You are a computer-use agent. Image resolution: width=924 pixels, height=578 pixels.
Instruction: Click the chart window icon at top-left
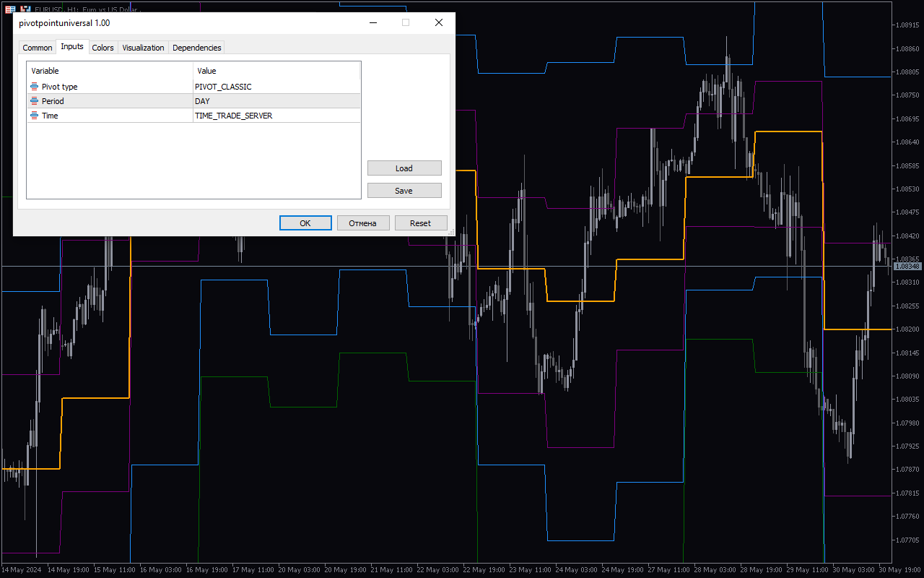[x=10, y=9]
